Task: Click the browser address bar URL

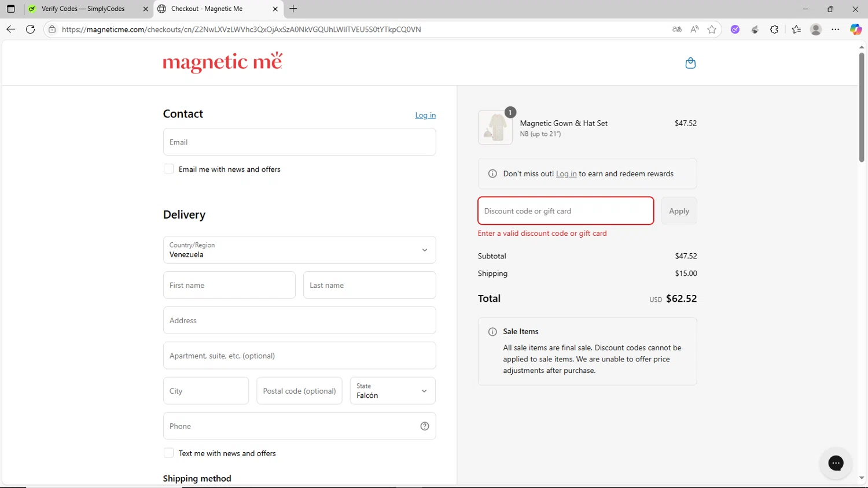Action: coord(241,29)
